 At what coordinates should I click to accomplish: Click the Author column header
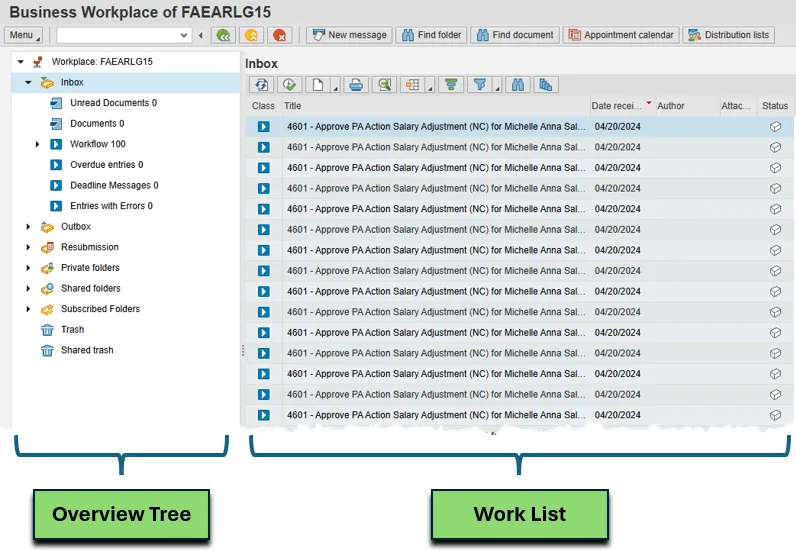(x=687, y=106)
